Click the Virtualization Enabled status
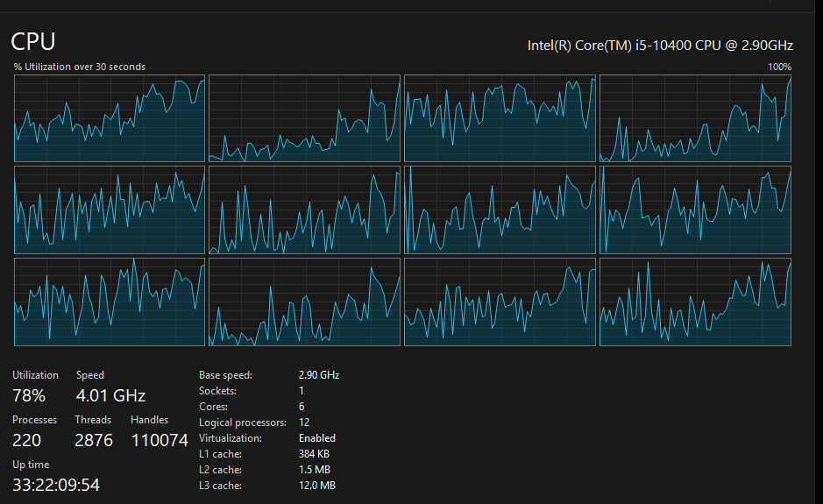The image size is (823, 504). 316,438
